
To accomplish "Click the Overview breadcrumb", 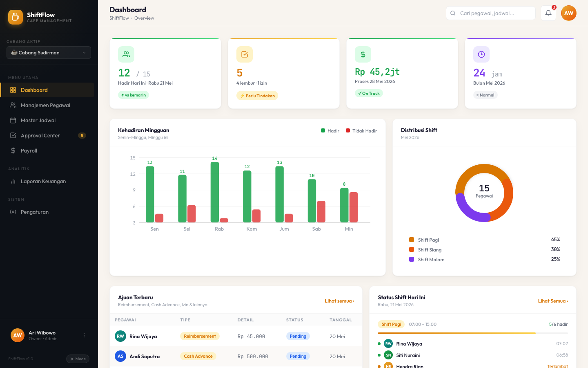I will pos(144,18).
